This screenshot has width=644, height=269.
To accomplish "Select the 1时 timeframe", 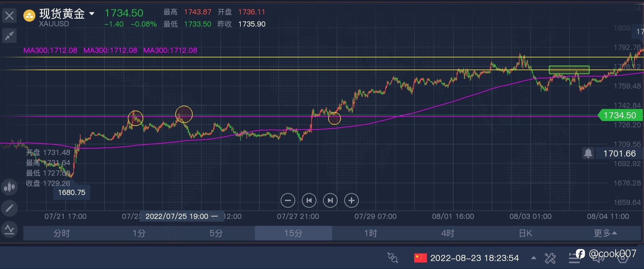I will click(371, 233).
